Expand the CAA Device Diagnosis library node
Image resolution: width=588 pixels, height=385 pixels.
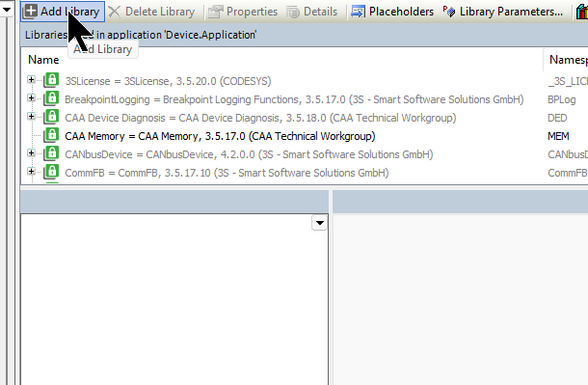[31, 117]
